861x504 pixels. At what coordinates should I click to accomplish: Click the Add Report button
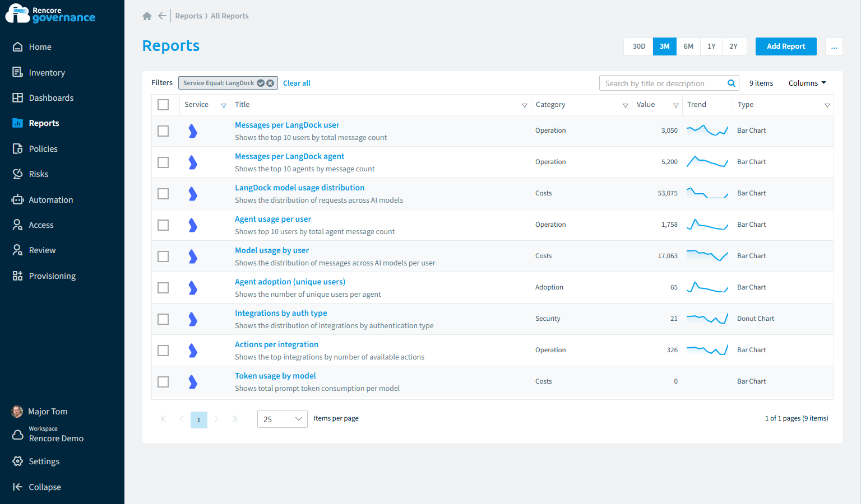[786, 46]
